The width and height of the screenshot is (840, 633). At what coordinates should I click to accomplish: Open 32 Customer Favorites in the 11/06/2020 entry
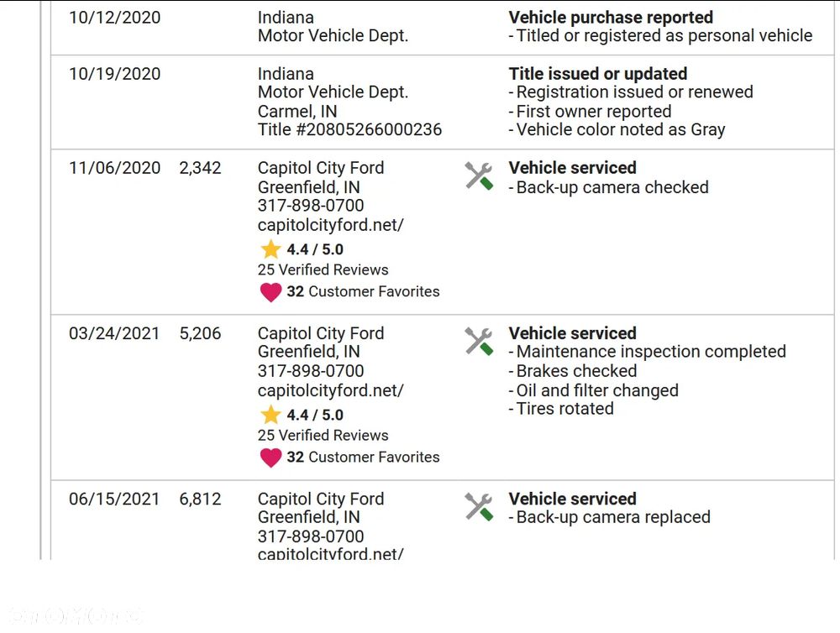(x=363, y=291)
